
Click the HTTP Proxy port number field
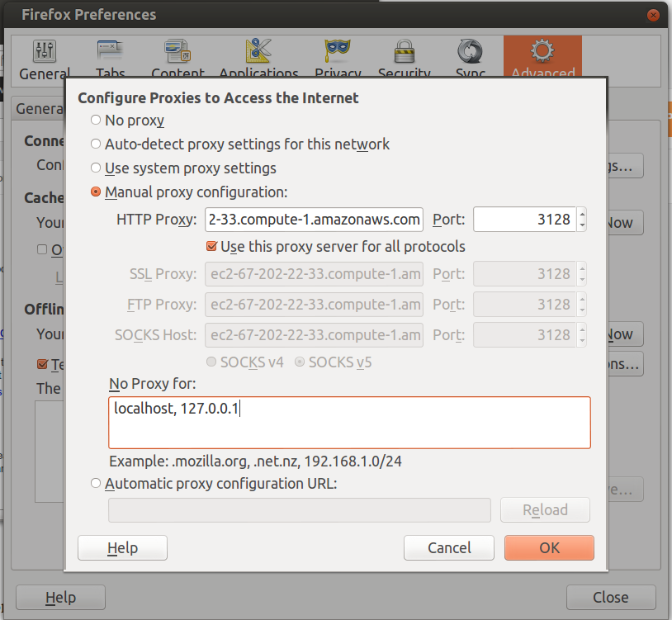pos(524,220)
